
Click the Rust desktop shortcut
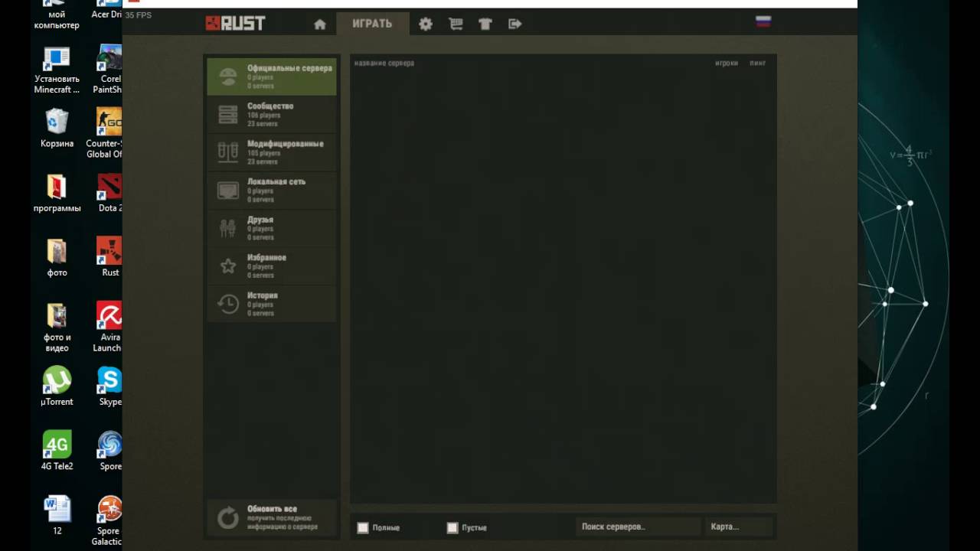109,257
